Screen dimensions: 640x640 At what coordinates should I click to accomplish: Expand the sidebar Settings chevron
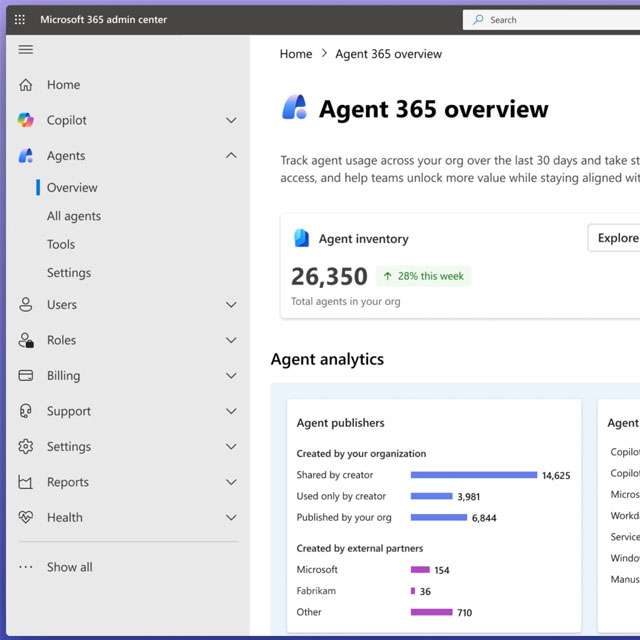pyautogui.click(x=231, y=447)
